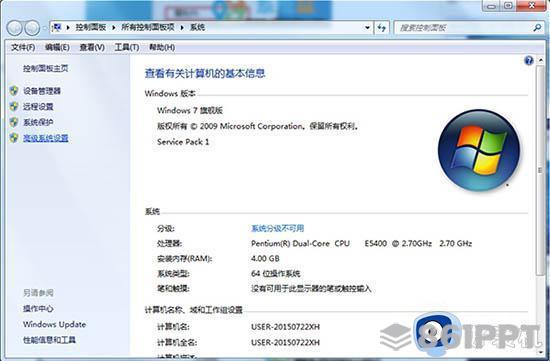
Task: Click the shield icon beside 系统保护
Action: (14, 122)
